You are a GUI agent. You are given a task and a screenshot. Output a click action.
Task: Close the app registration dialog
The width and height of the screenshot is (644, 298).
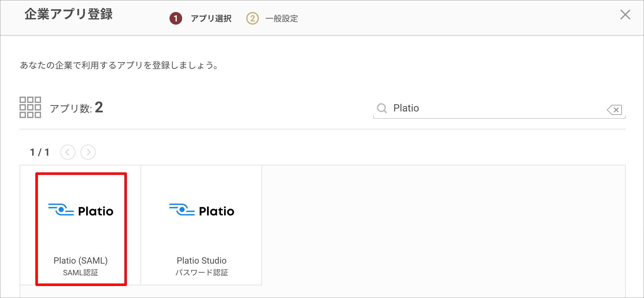pos(625,15)
